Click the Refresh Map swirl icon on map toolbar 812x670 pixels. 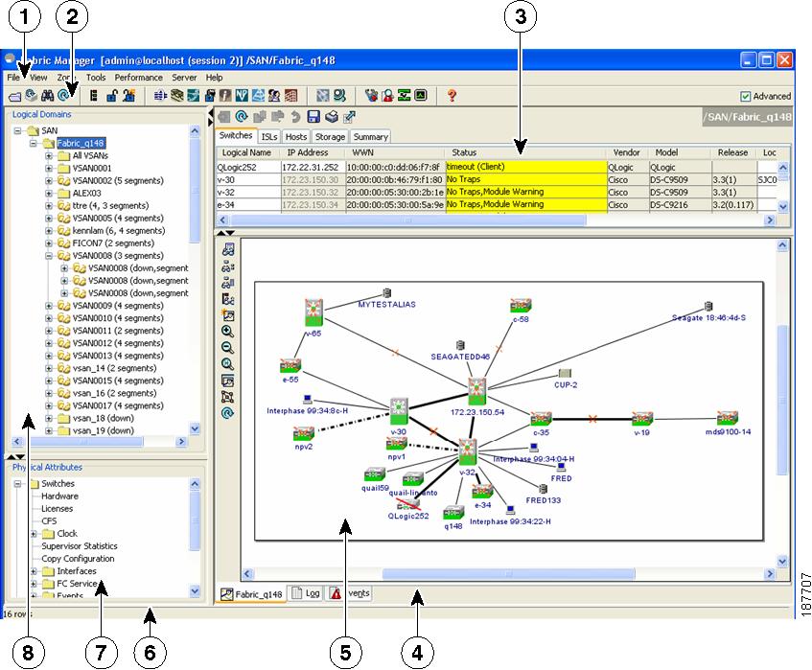tap(227, 413)
